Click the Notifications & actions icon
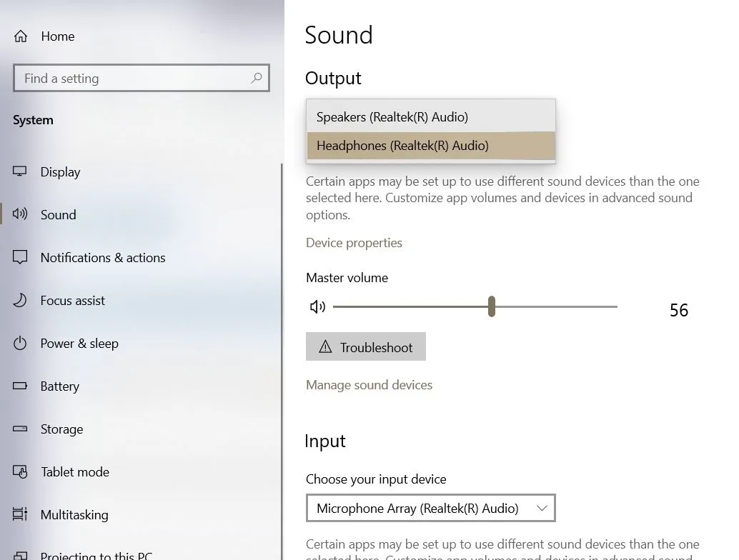 [x=20, y=257]
